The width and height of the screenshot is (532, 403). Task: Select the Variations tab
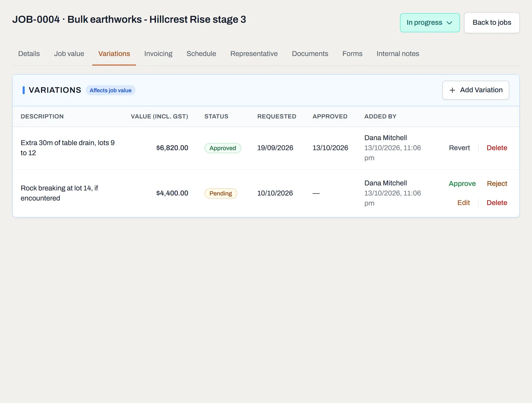(x=114, y=54)
